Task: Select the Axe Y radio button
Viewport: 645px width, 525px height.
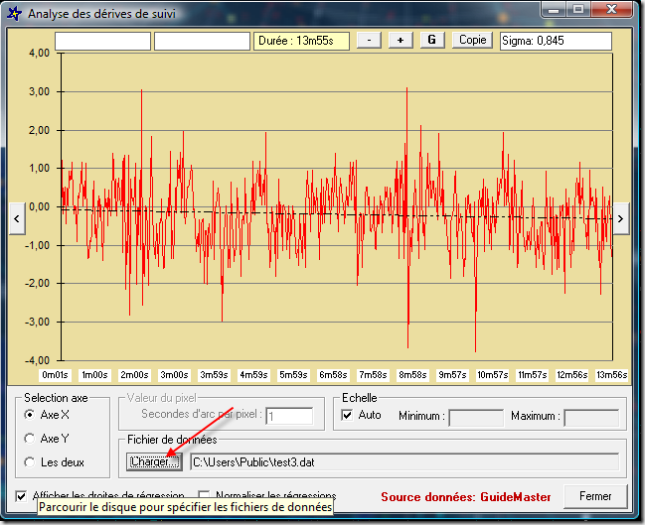Action: point(30,438)
